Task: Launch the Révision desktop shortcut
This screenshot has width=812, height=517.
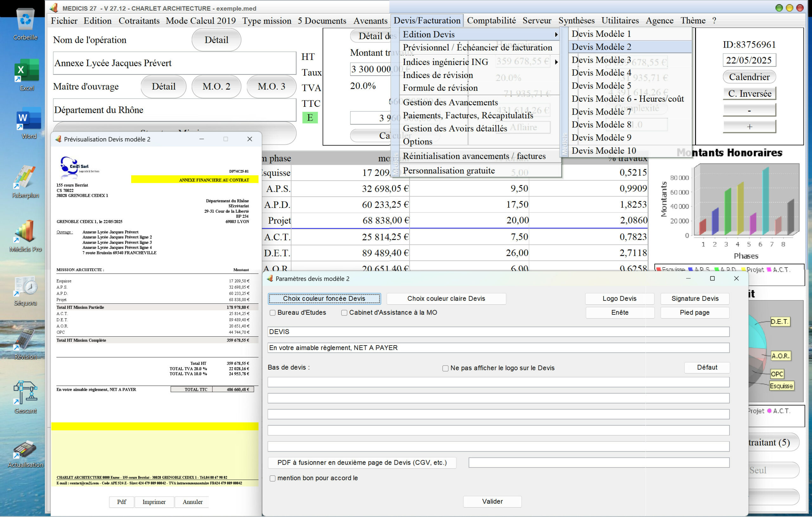Action: coord(25,344)
